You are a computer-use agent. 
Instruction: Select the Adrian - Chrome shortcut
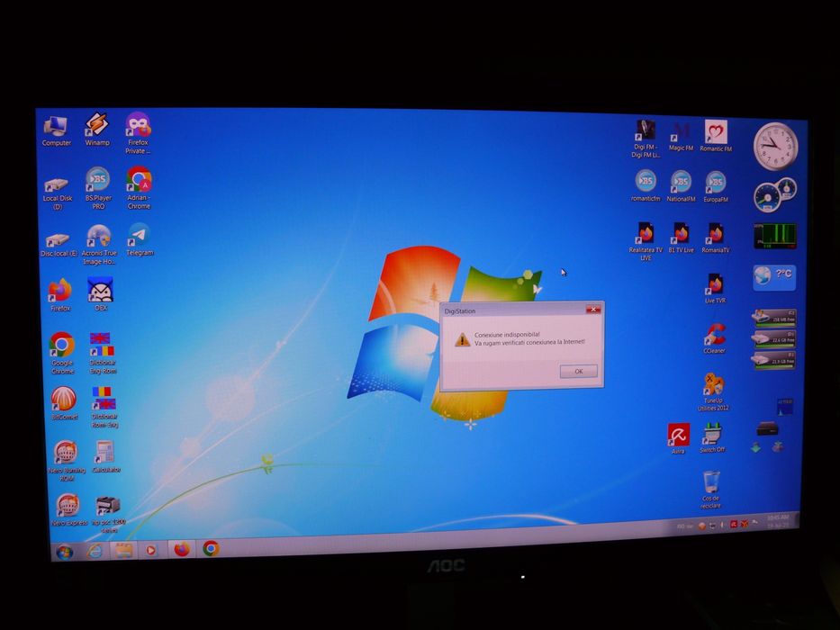tap(139, 187)
